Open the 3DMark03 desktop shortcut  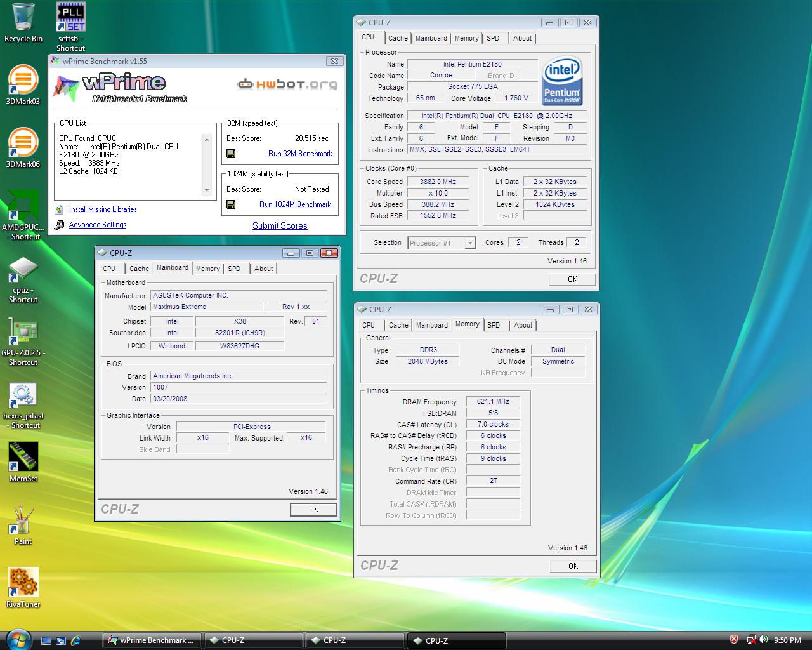tap(23, 84)
